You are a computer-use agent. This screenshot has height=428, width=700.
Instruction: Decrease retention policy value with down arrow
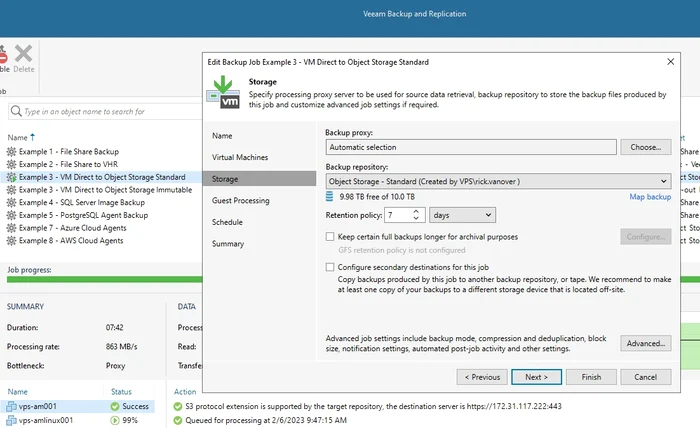(x=416, y=219)
